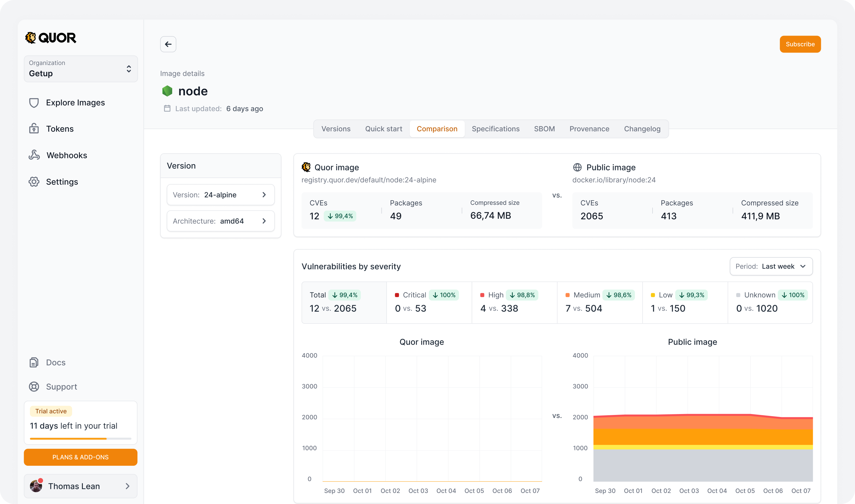Click docker.io/library/node:24 text
Viewport: 855px width, 504px height.
point(614,180)
